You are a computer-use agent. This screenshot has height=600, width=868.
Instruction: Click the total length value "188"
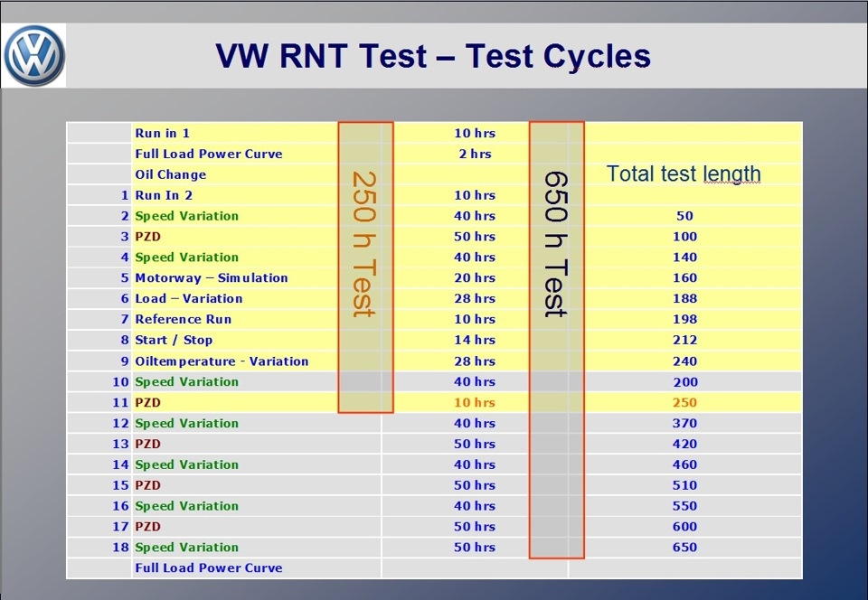click(x=684, y=298)
